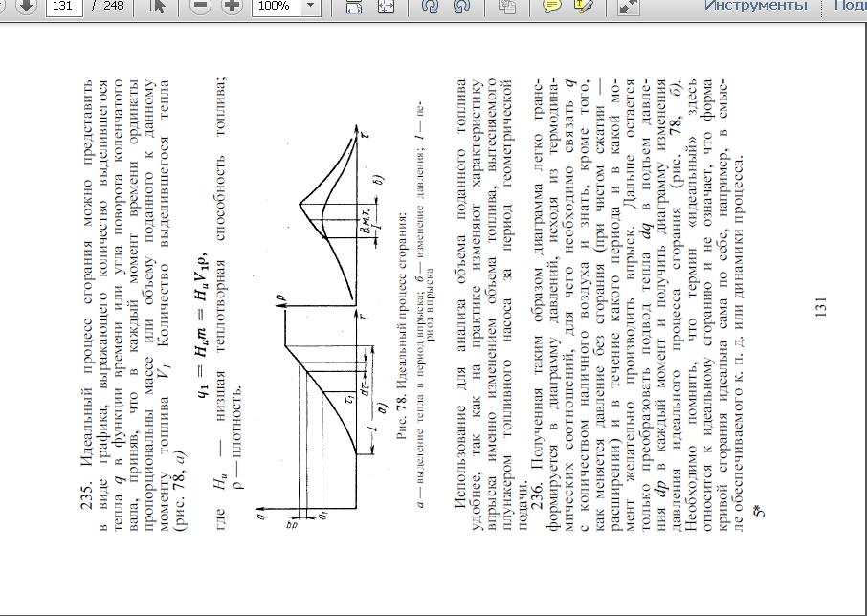Add a sticky note comment
The width and height of the screenshot is (867, 616).
coord(551,6)
